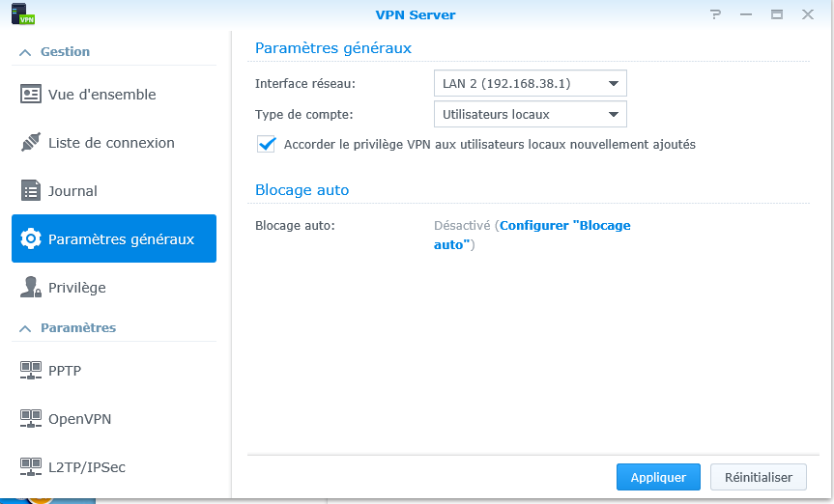Viewport: 834px width, 504px height.
Task: Click the PPTP network icon
Action: coord(31,371)
